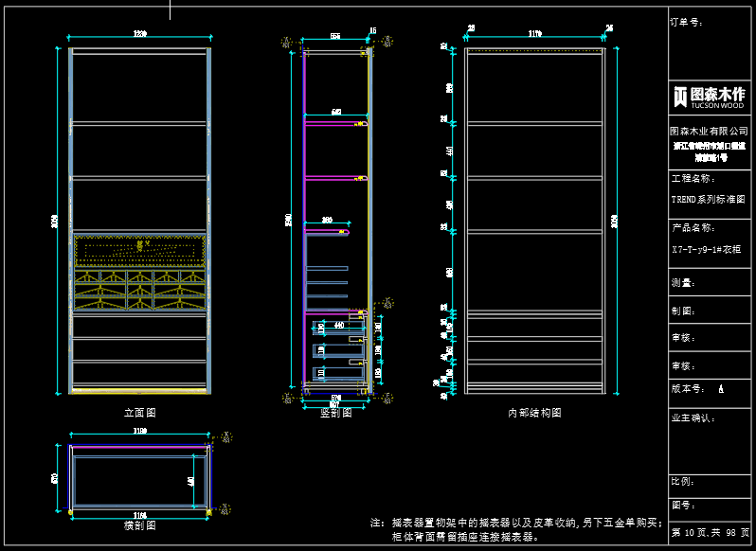The image size is (756, 551).
Task: Select the 1170 width dimension above internal structure
Action: click(534, 34)
